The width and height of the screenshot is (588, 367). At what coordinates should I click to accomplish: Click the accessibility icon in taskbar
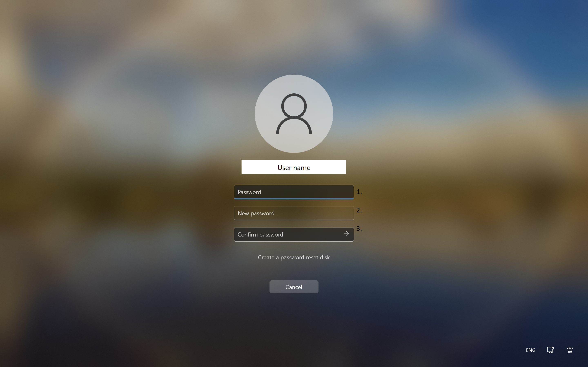click(571, 350)
